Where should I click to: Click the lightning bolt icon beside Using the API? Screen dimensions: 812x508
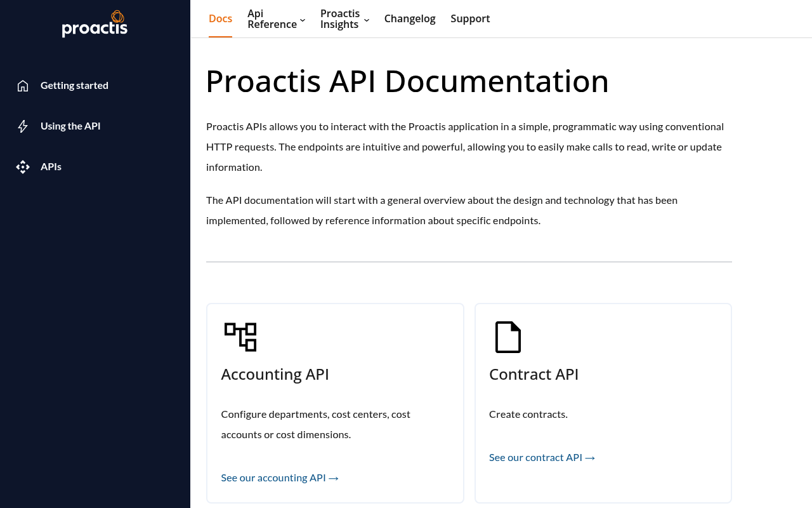pos(23,126)
